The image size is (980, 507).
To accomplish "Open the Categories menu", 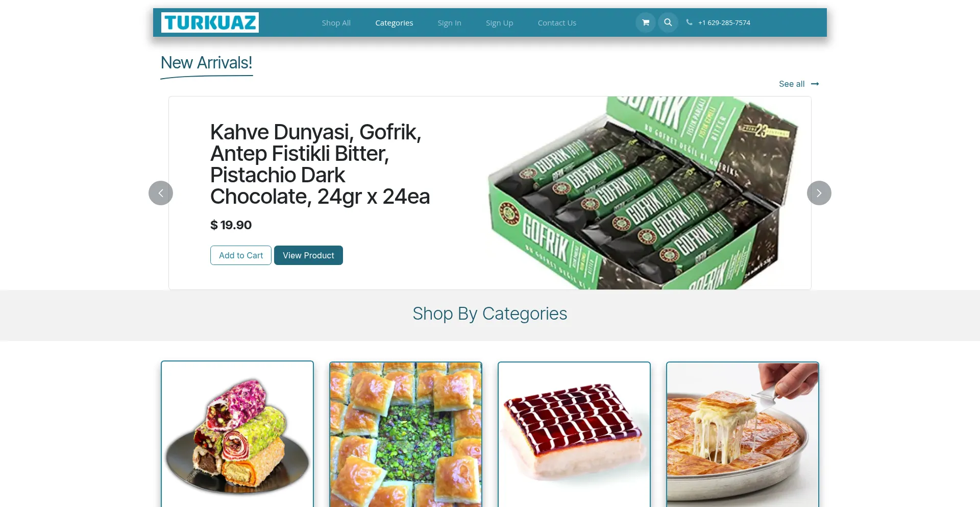I will click(394, 23).
